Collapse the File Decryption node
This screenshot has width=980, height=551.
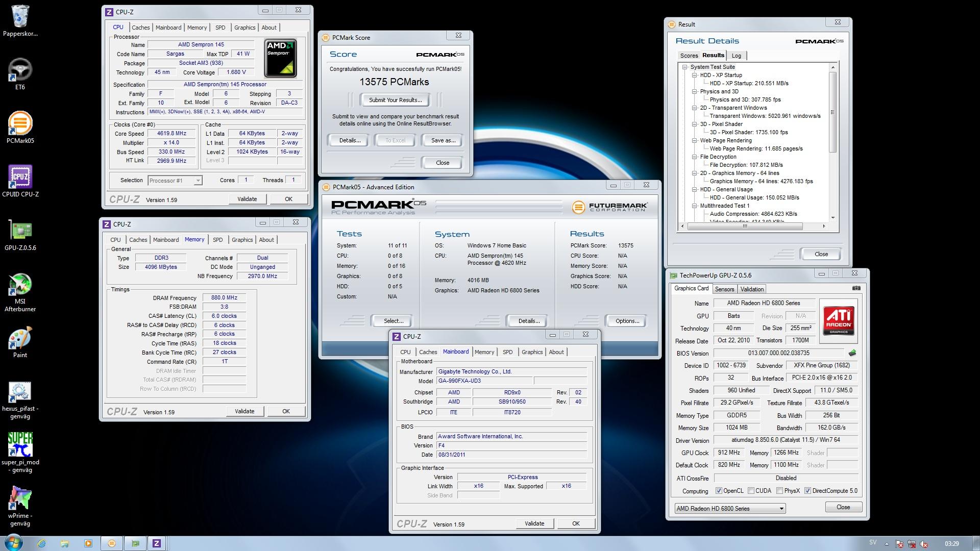coord(694,157)
